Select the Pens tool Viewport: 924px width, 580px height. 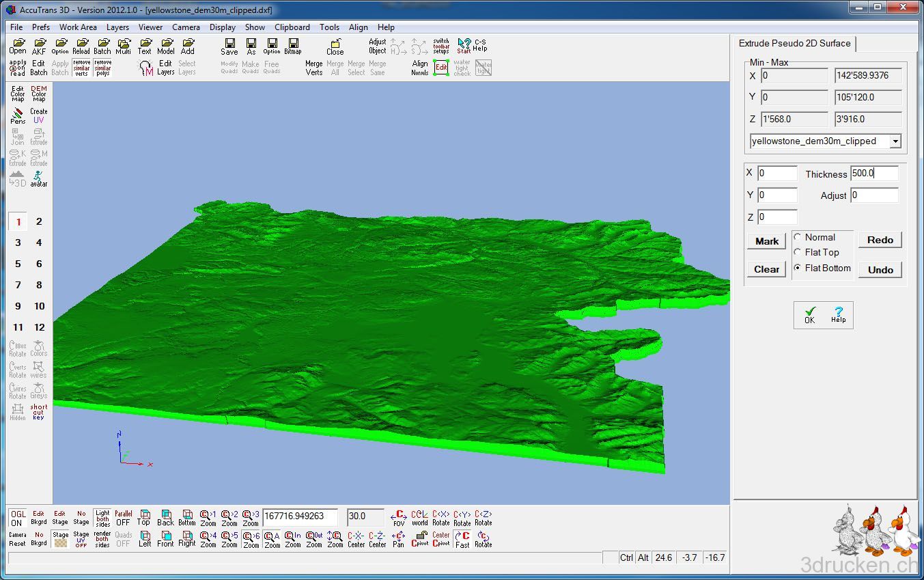18,115
